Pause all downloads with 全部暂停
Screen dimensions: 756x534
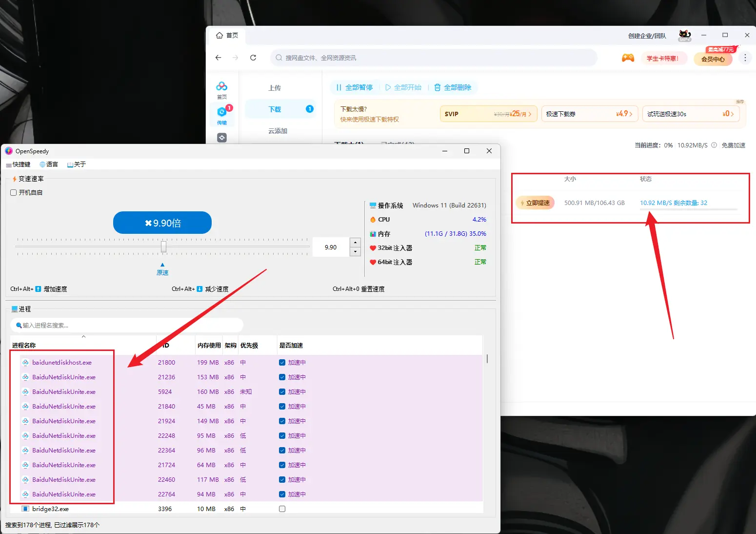tap(355, 87)
